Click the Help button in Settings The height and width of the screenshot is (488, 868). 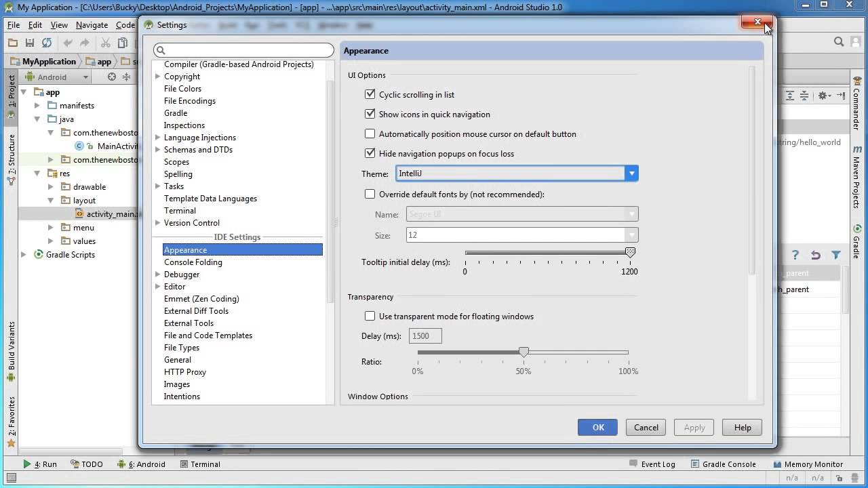click(743, 428)
